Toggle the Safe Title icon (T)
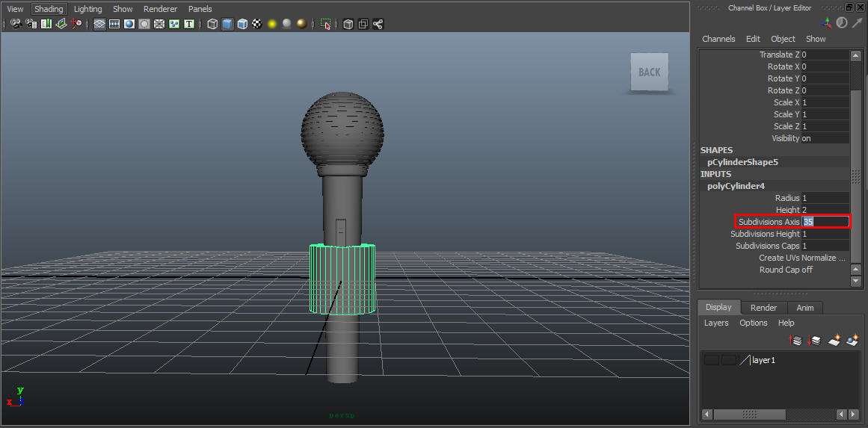 (189, 24)
